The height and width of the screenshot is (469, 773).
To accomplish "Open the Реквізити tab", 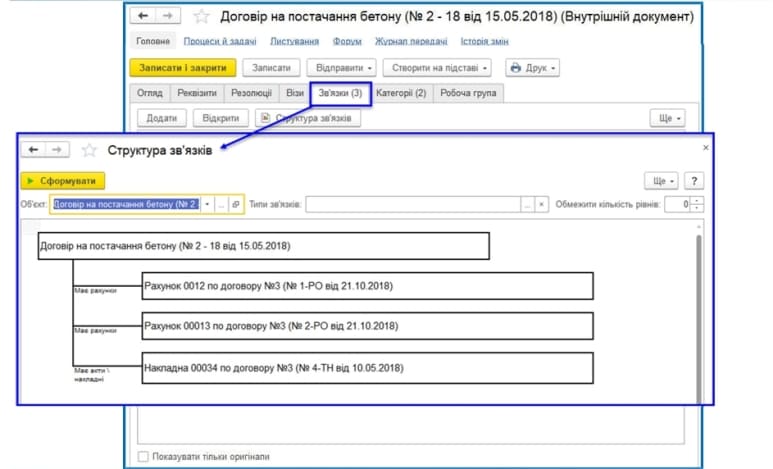I will click(x=197, y=93).
